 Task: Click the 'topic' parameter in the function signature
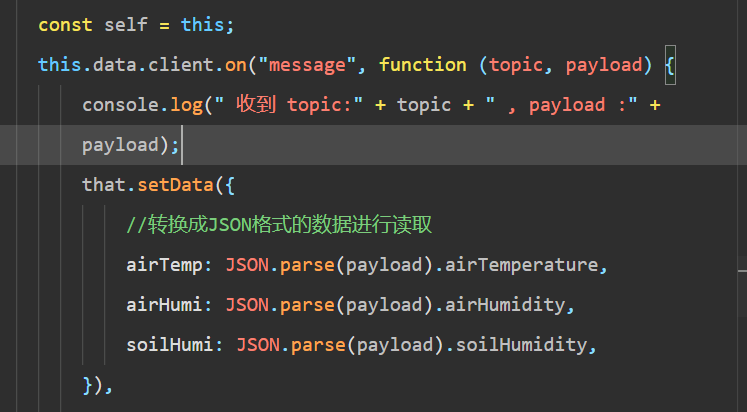516,65
